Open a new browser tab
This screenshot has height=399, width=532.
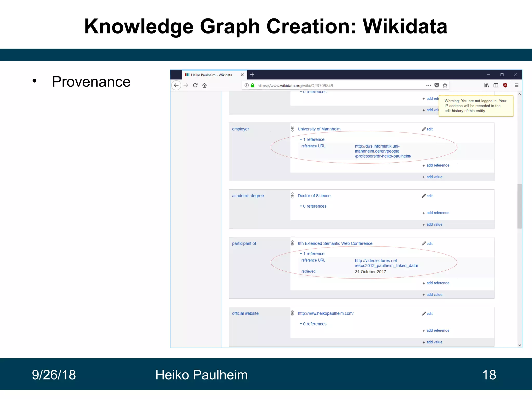(x=252, y=75)
